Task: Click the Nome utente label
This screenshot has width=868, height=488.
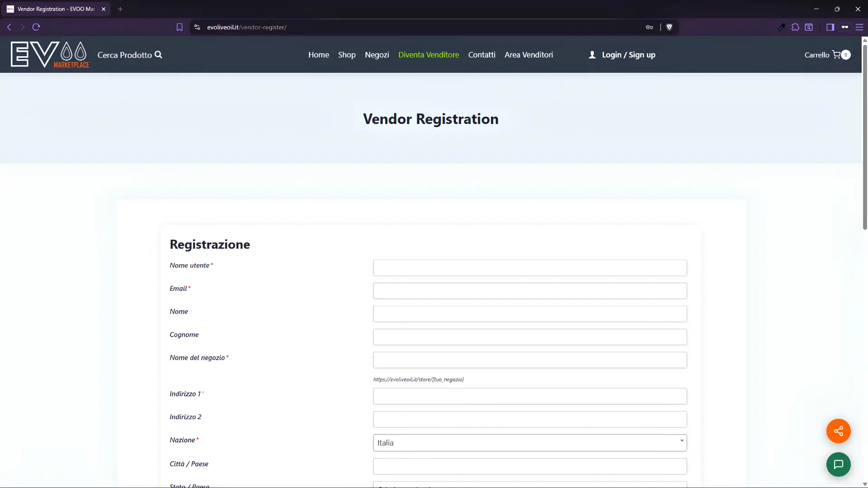Action: pyautogui.click(x=189, y=265)
